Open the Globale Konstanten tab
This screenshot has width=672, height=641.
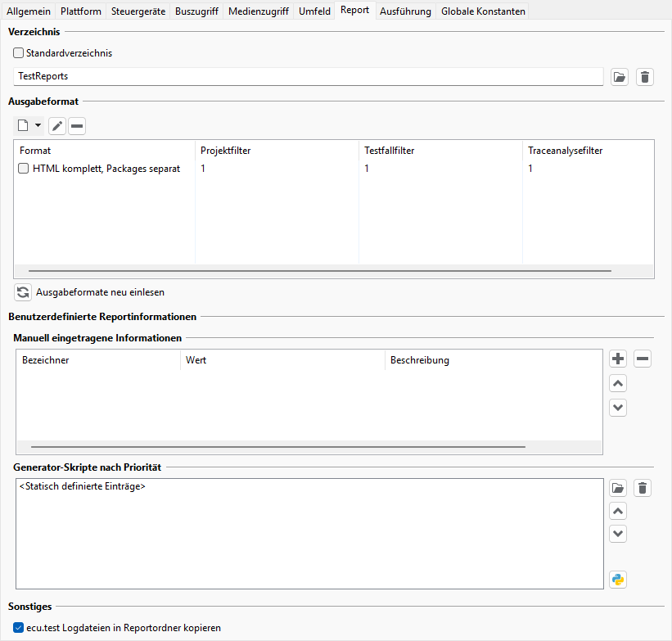click(483, 11)
